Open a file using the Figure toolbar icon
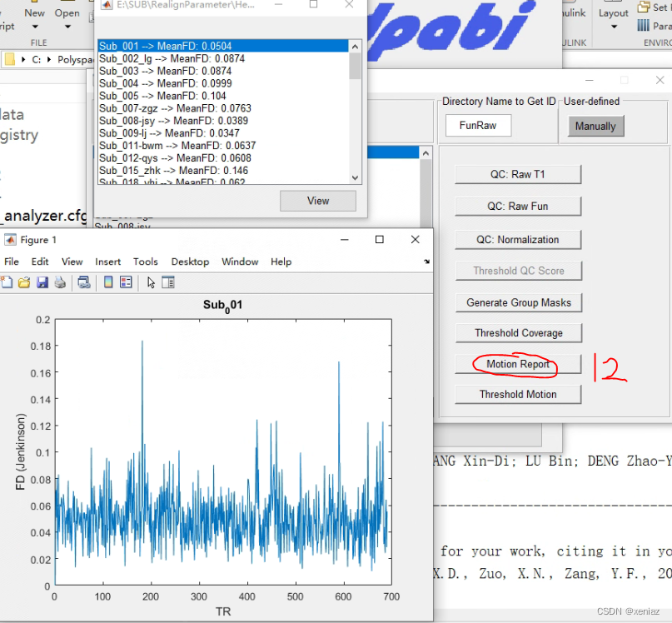This screenshot has height=623, width=672. pyautogui.click(x=25, y=282)
